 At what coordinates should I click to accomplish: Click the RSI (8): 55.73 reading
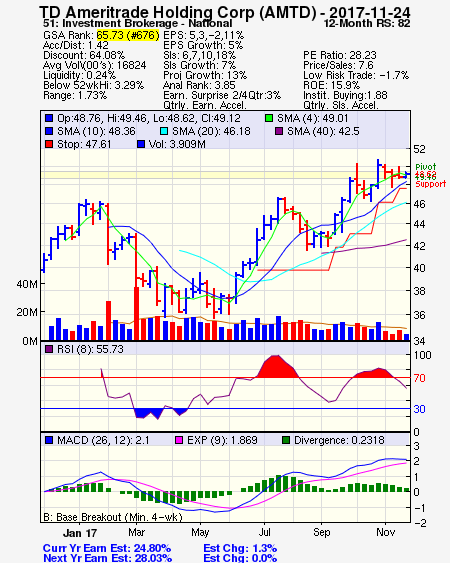click(x=90, y=349)
